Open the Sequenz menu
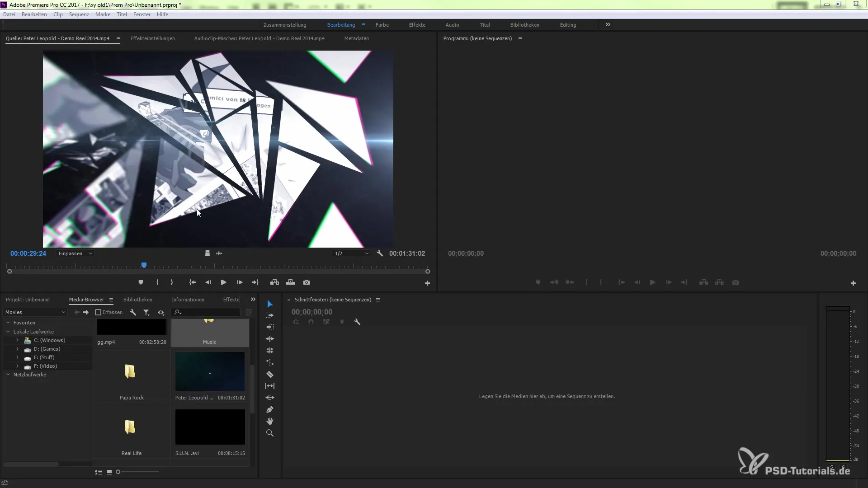Image resolution: width=868 pixels, height=488 pixels. [79, 14]
